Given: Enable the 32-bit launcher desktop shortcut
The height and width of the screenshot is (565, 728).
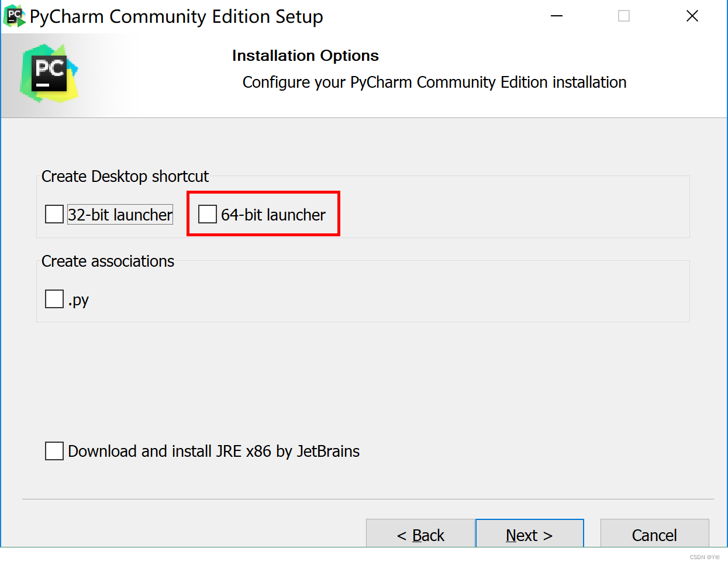Looking at the screenshot, I should click(x=54, y=214).
